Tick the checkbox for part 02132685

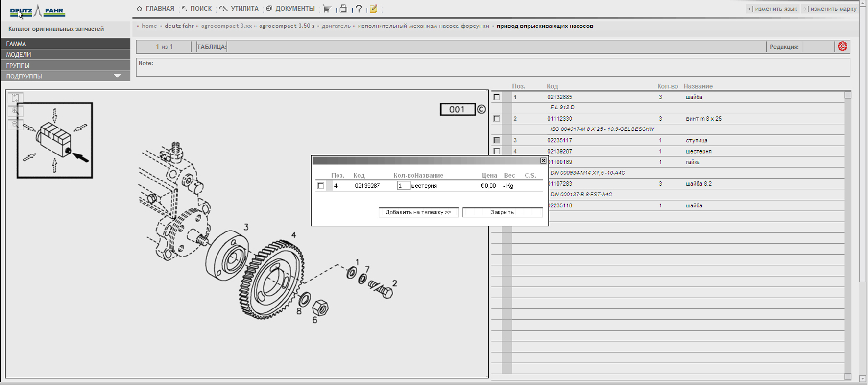click(497, 97)
